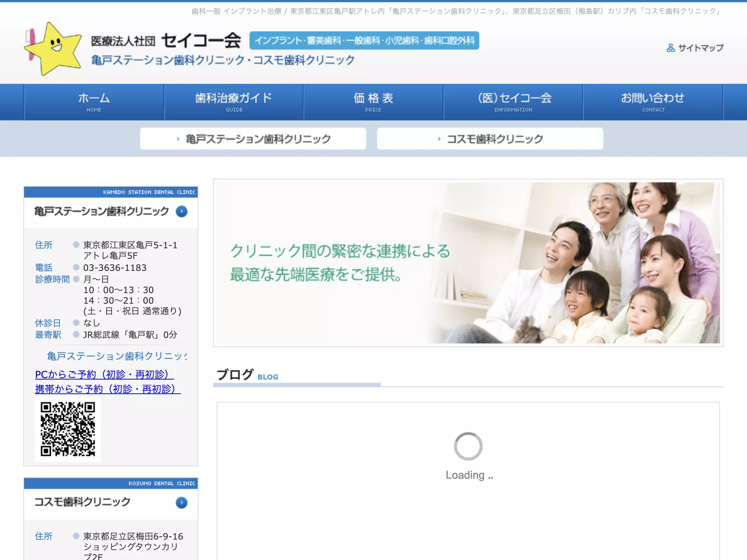Click the 医療法人社団 セイコー会 header title

pyautogui.click(x=166, y=40)
